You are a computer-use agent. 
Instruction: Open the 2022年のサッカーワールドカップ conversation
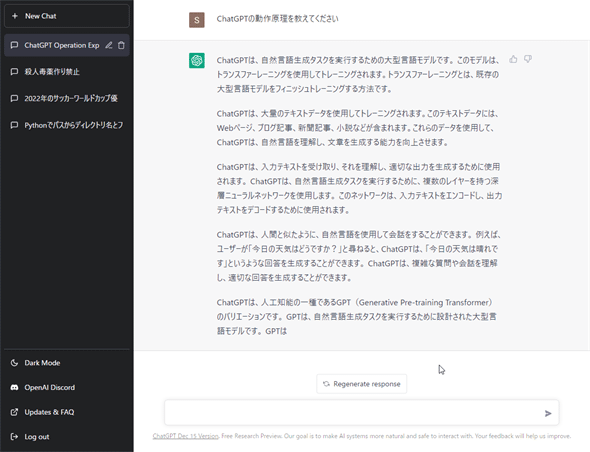coord(67,98)
